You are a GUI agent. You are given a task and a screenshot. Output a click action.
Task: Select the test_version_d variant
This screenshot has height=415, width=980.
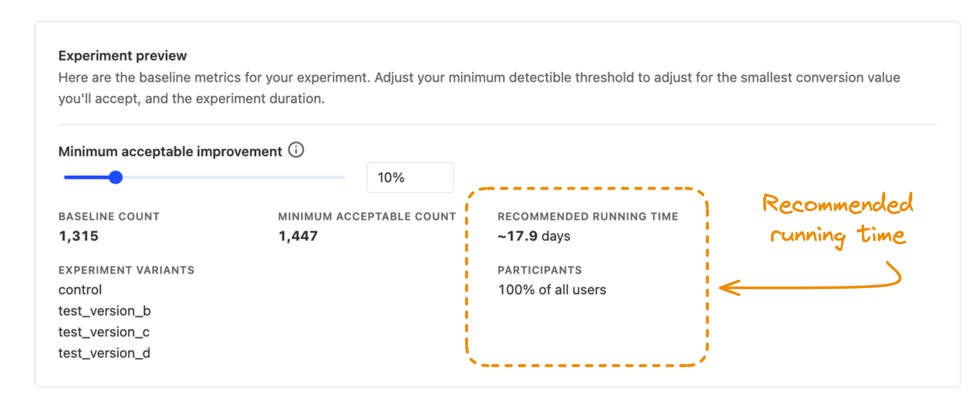[104, 353]
